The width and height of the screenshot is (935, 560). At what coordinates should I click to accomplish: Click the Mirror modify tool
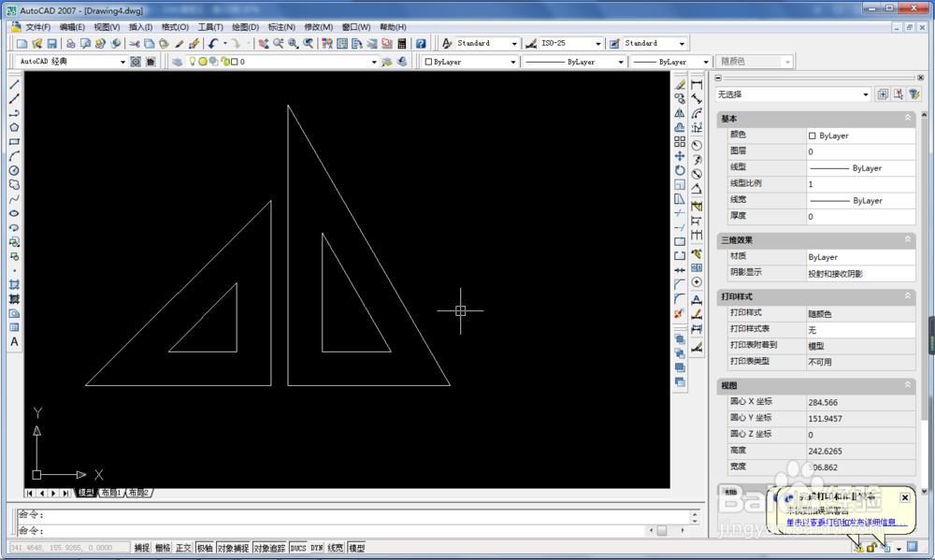coord(680,113)
